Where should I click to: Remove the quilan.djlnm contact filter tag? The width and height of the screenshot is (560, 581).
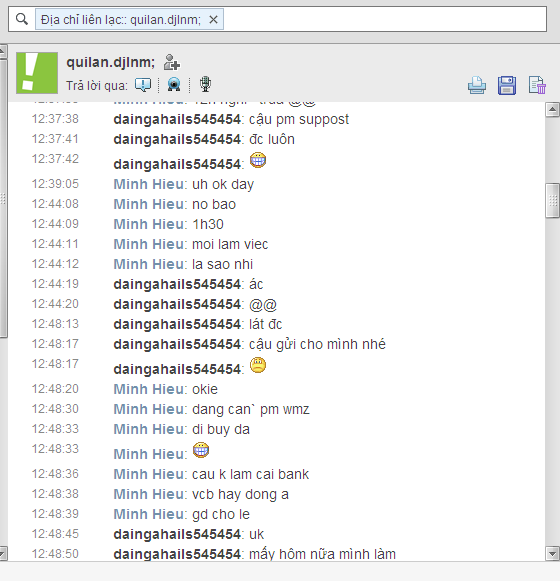[x=213, y=20]
